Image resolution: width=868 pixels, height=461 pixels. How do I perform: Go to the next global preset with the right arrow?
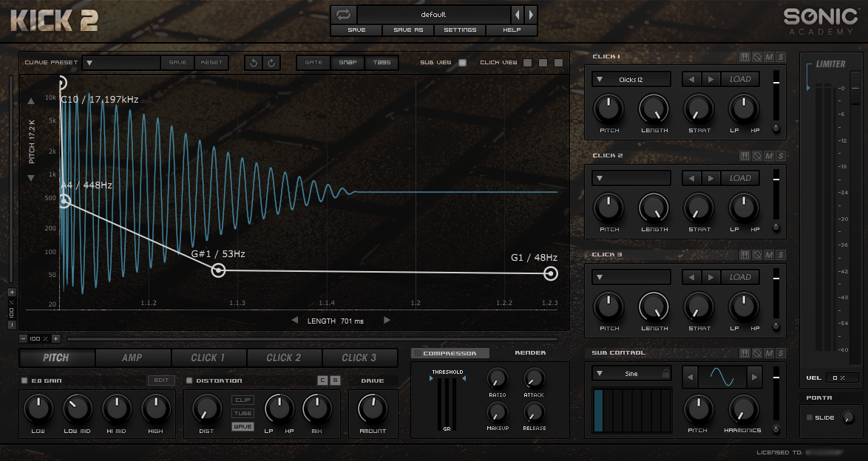pos(530,14)
